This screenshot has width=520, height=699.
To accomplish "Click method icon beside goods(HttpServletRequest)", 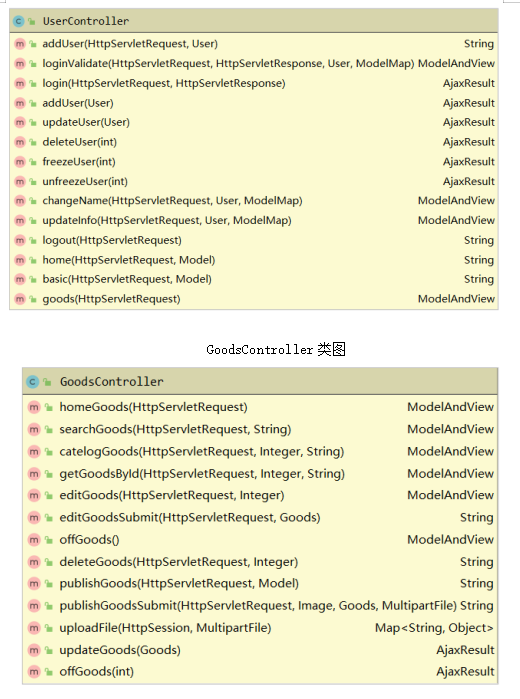I will coord(20,299).
